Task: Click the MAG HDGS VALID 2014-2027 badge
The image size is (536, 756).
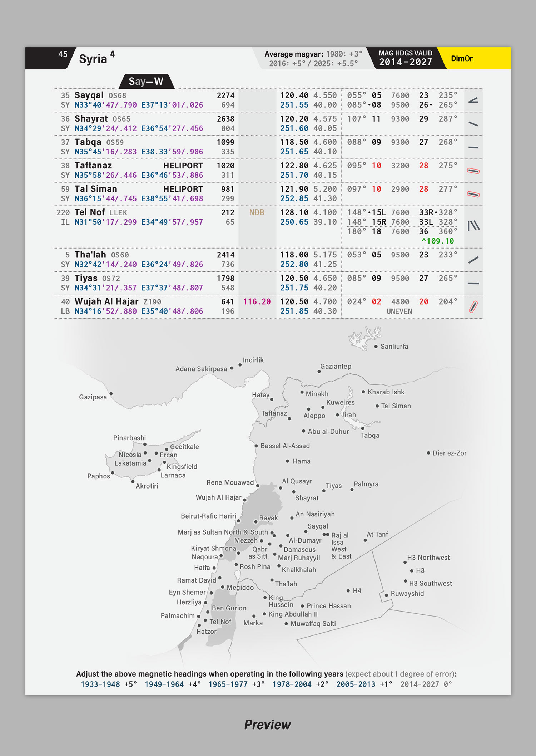Action: [x=405, y=58]
